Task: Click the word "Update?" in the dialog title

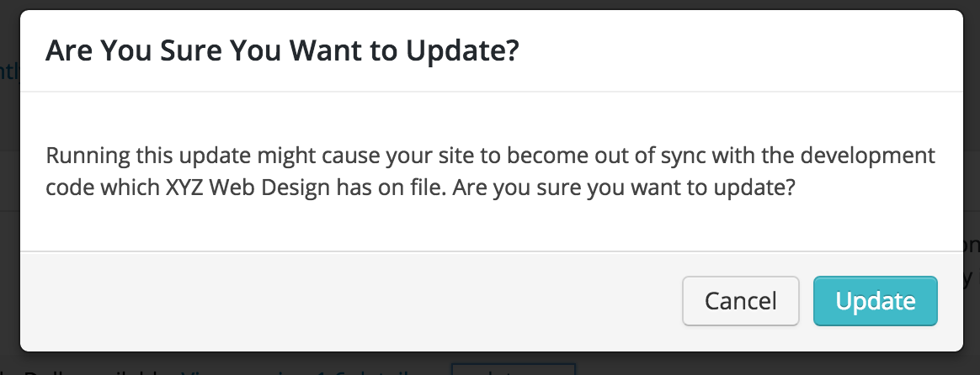Action: [x=462, y=50]
